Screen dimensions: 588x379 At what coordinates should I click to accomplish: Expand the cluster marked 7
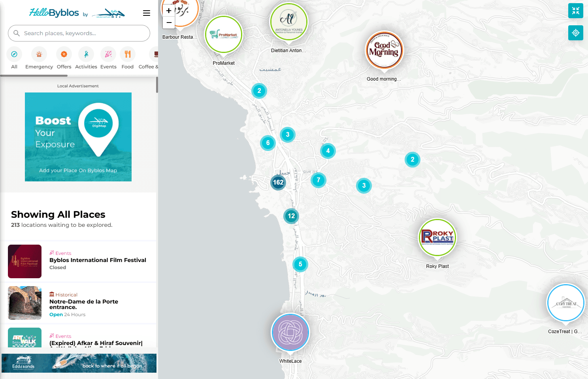coord(318,180)
